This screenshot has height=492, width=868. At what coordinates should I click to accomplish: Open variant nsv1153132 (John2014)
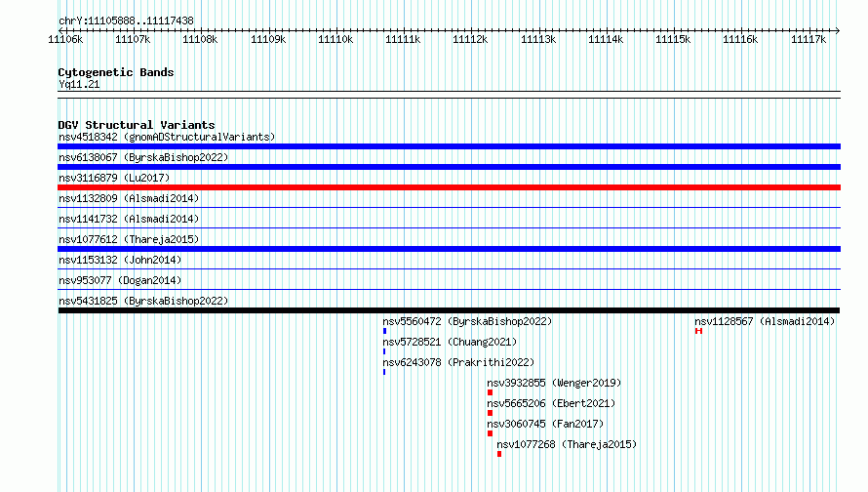tap(120, 260)
